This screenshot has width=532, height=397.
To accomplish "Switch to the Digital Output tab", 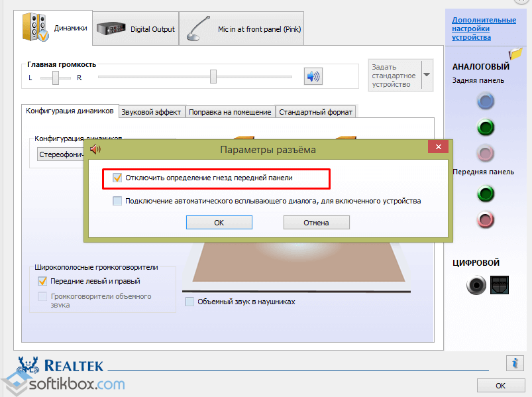I will (x=136, y=29).
